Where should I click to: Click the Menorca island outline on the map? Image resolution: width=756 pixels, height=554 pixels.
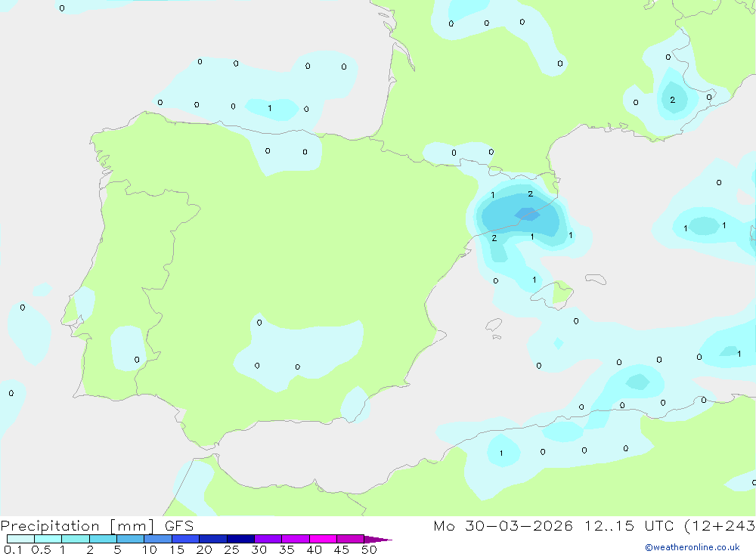click(596, 279)
